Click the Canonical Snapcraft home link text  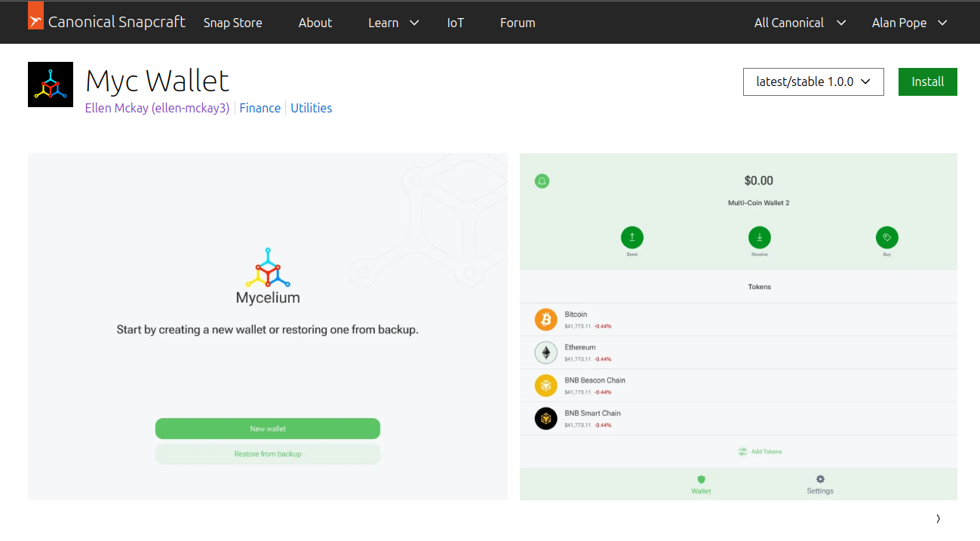click(x=117, y=22)
